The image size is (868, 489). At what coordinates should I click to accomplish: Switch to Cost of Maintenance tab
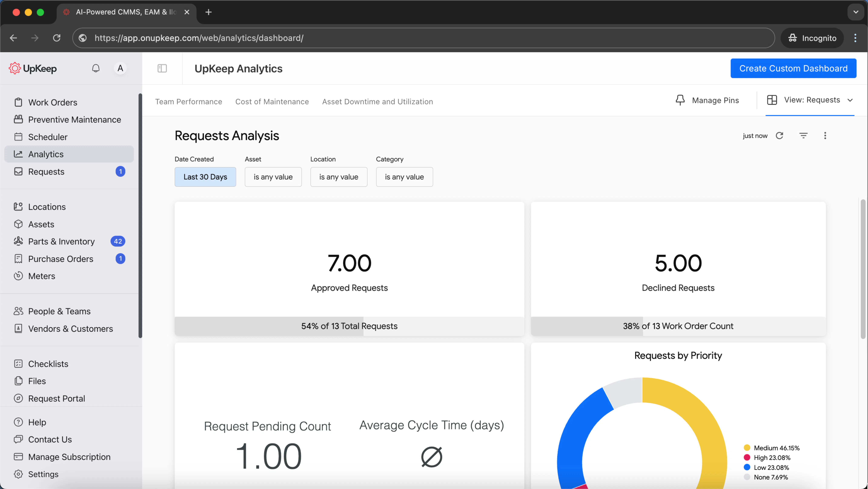(x=272, y=101)
